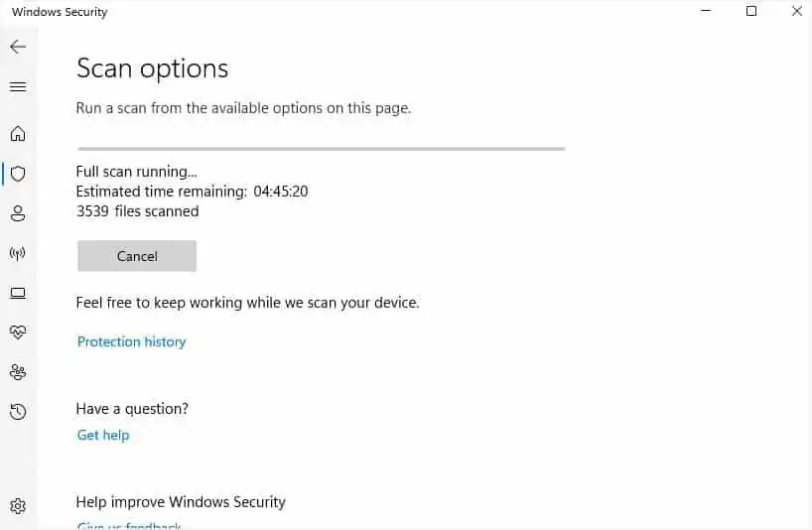Close the Windows Security window
This screenshot has width=812, height=530.
[797, 12]
